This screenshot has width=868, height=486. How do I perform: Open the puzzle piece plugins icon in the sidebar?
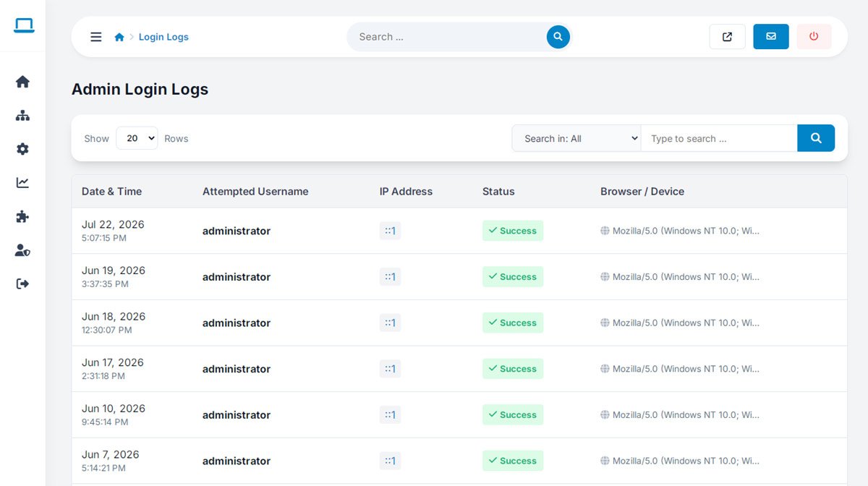coord(22,216)
